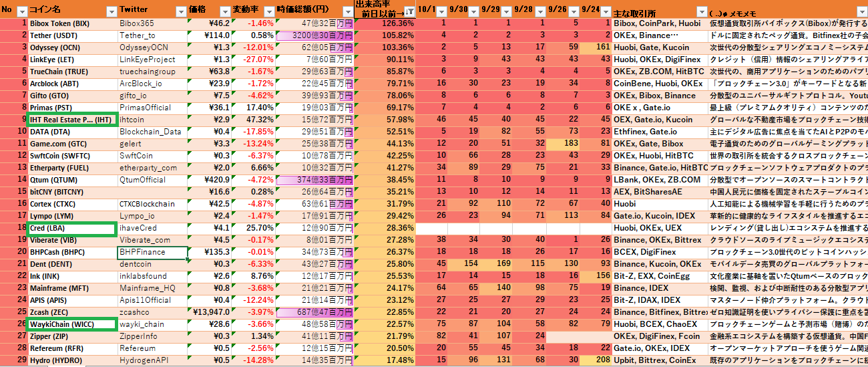Expand the Twitter column filter arrow
This screenshot has width=868, height=367.
[x=180, y=11]
